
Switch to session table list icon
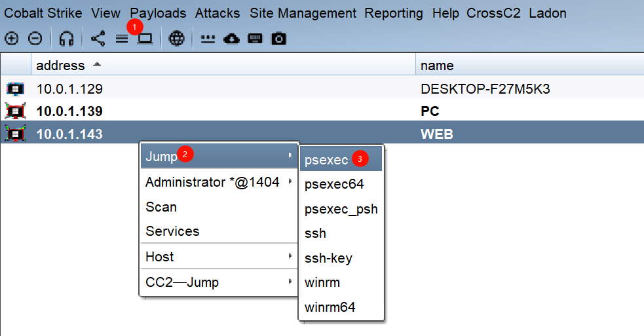click(x=122, y=39)
